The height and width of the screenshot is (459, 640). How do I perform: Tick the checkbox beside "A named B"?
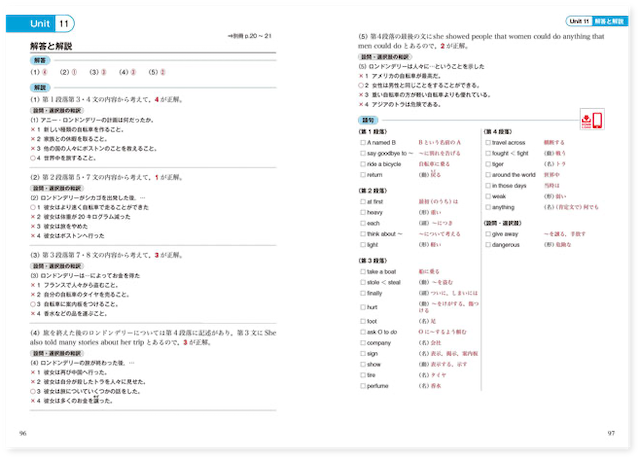click(x=362, y=142)
